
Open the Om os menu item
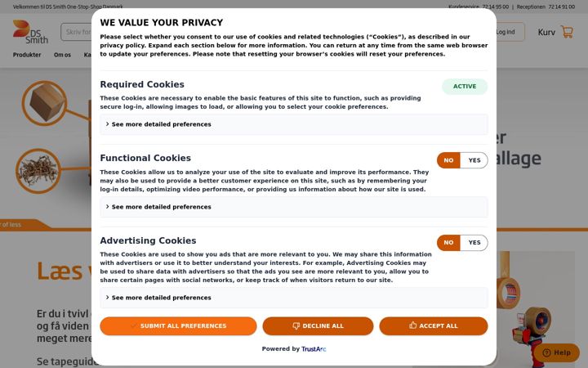62,55
